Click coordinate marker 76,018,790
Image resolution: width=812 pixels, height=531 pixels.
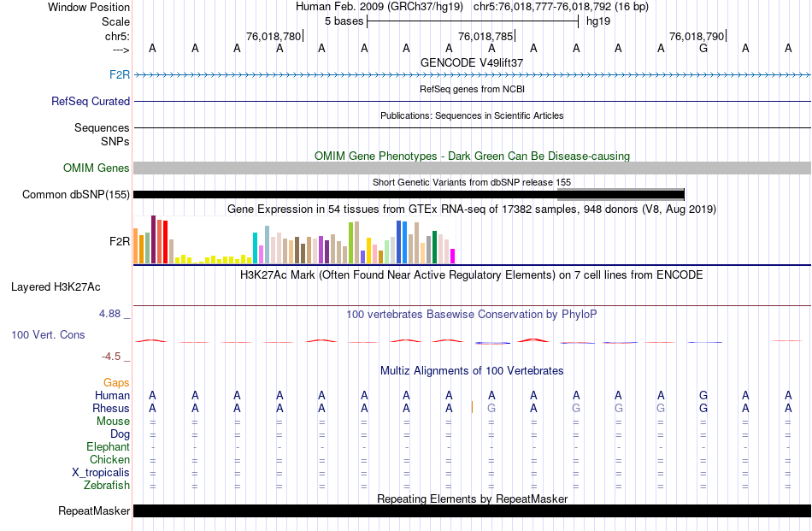[697, 36]
